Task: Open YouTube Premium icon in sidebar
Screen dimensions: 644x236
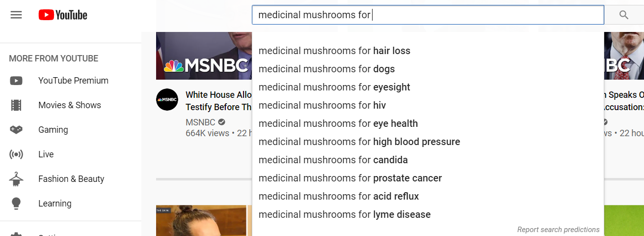Action: pyautogui.click(x=16, y=81)
